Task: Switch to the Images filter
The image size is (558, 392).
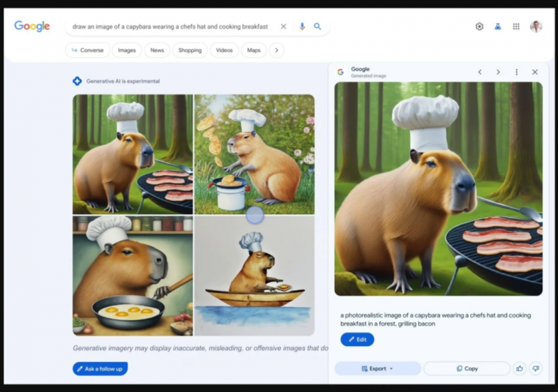Action: (127, 50)
